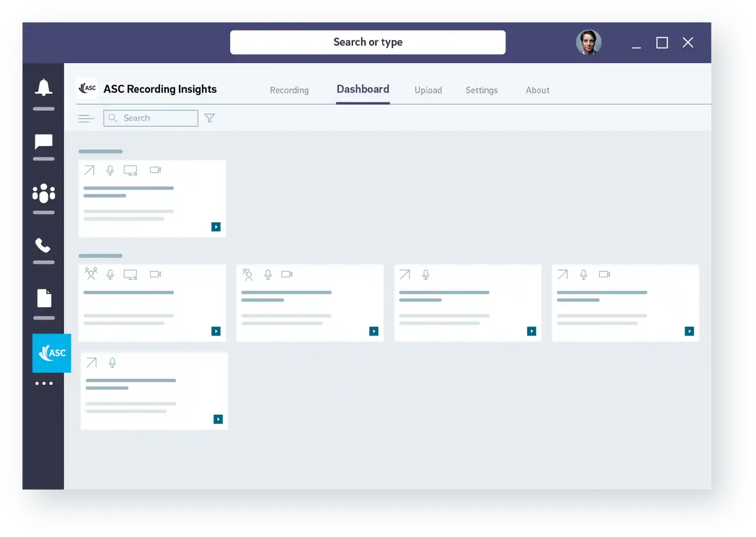Image resolution: width=756 pixels, height=537 pixels.
Task: Open the Chat icon in the sidebar
Action: [43, 142]
